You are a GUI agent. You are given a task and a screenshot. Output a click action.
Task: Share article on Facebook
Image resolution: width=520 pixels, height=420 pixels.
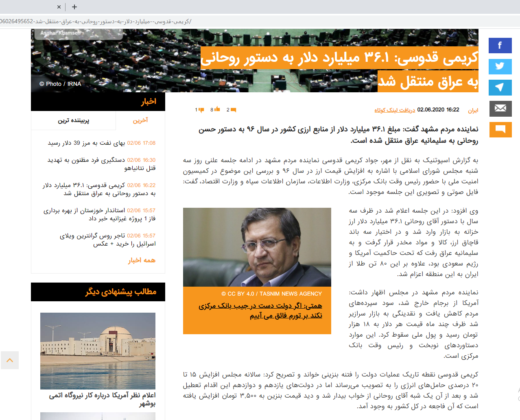(x=500, y=46)
